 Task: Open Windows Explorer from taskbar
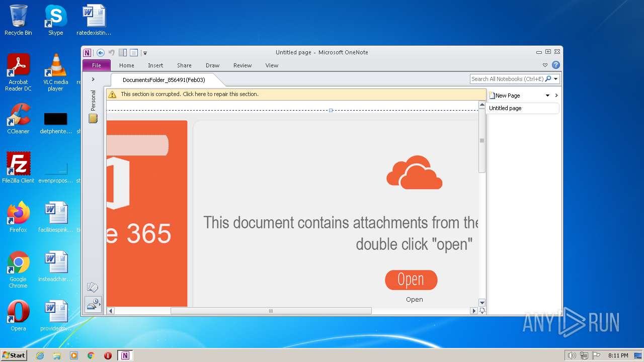click(57, 355)
